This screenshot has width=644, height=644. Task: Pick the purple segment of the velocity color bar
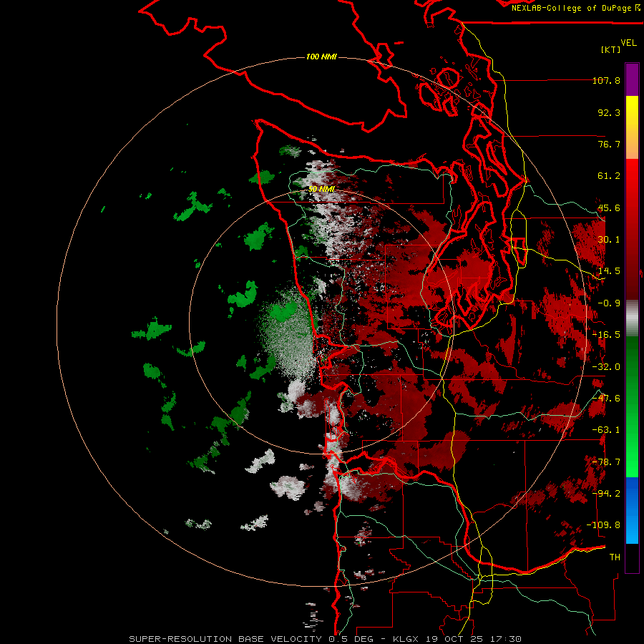[632, 79]
